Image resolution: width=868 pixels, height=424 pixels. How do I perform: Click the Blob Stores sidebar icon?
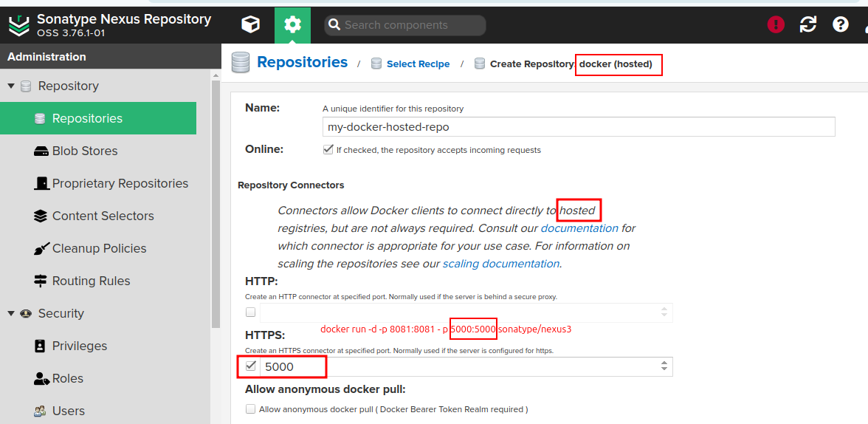pyautogui.click(x=41, y=151)
